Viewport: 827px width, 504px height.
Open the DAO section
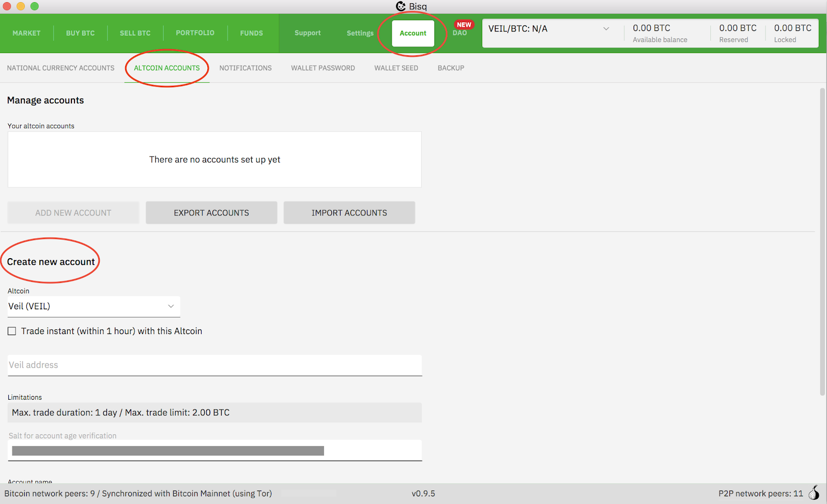[460, 33]
